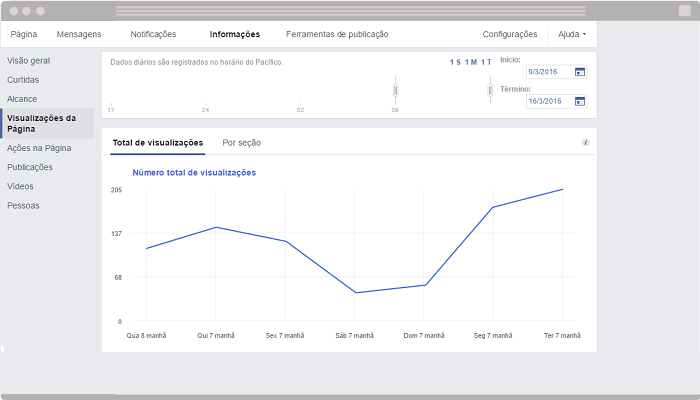Open Publicações in sidebar
This screenshot has width=700, height=400.
tap(30, 167)
